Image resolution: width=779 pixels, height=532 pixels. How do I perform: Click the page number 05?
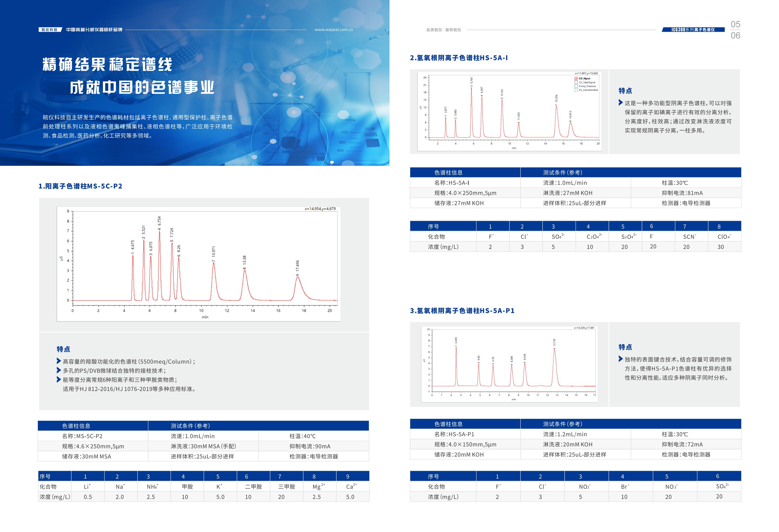[735, 24]
